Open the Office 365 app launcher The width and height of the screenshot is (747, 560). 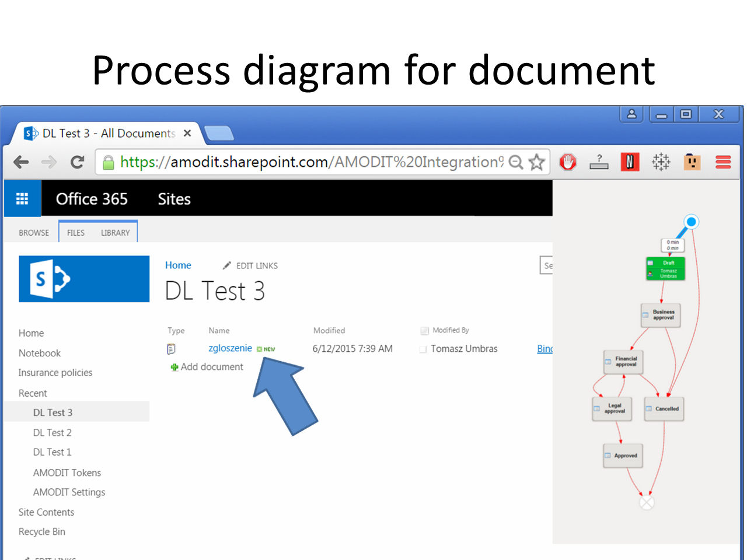pyautogui.click(x=22, y=198)
